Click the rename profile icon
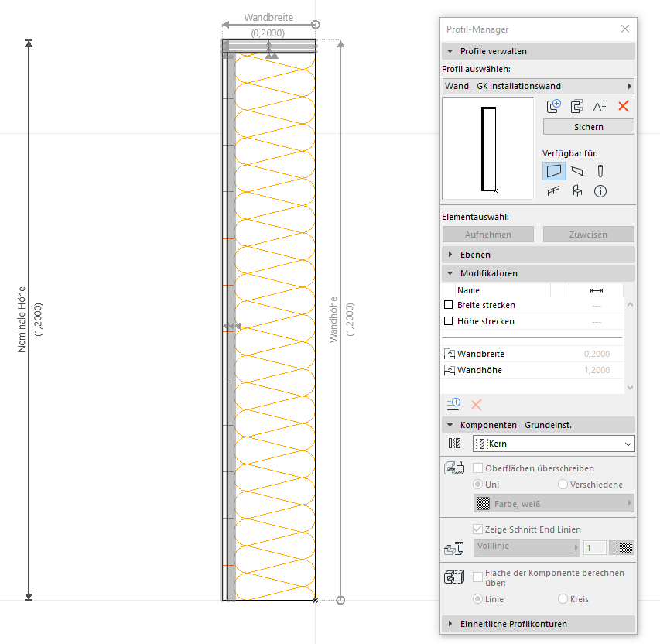660x644 pixels. click(600, 107)
